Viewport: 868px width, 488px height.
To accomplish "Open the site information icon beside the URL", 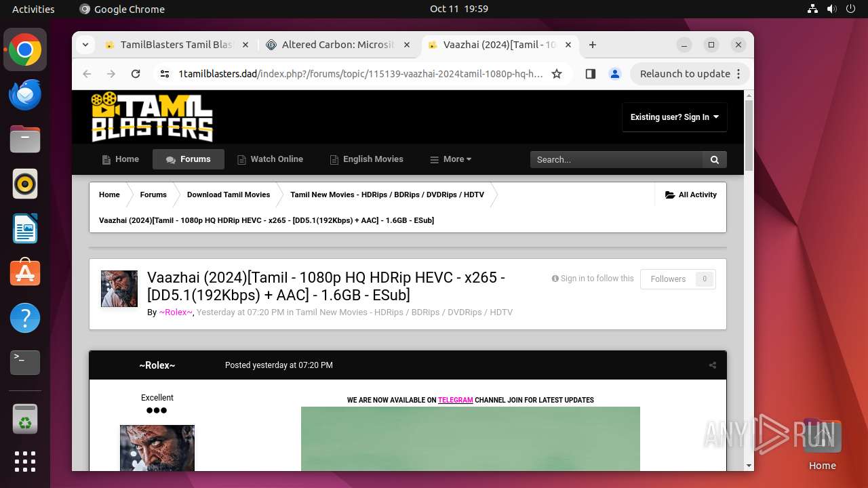I will click(164, 74).
